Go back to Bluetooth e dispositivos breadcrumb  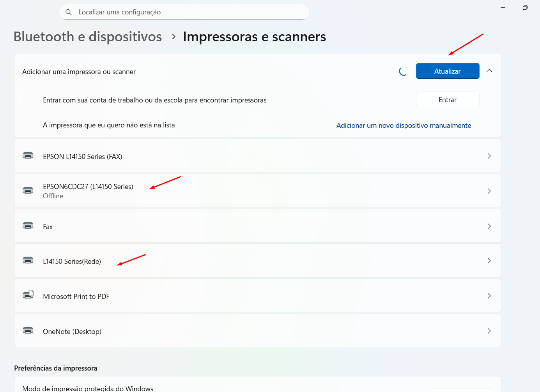pos(88,37)
